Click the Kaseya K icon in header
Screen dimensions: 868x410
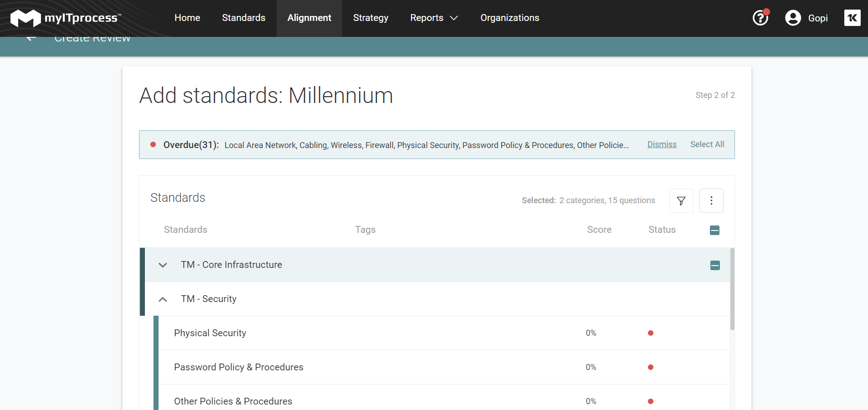(x=852, y=18)
